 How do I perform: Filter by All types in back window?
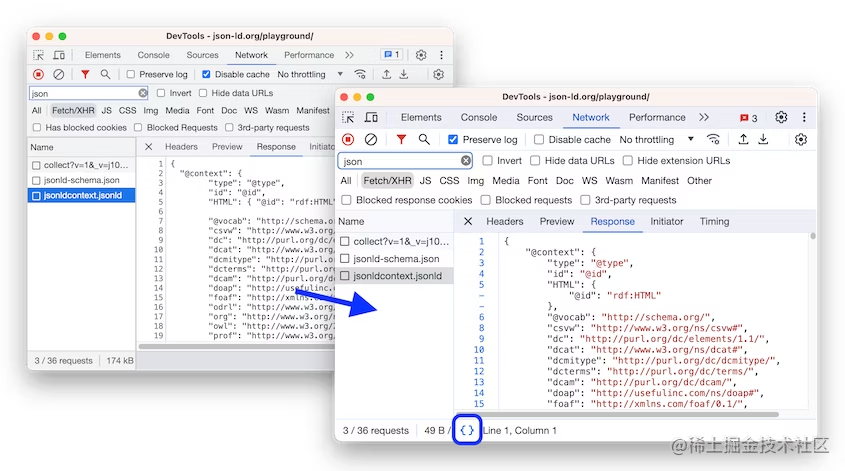pyautogui.click(x=36, y=110)
